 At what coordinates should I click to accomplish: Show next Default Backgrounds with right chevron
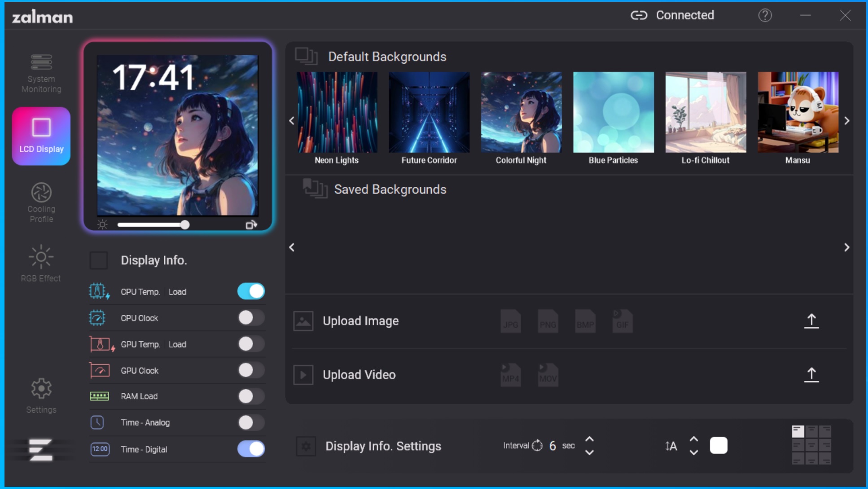tap(846, 121)
